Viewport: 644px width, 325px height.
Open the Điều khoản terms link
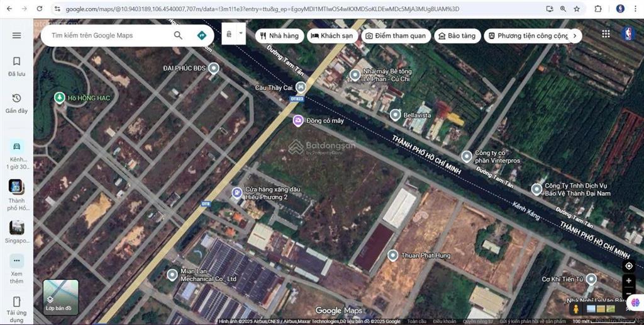445,321
